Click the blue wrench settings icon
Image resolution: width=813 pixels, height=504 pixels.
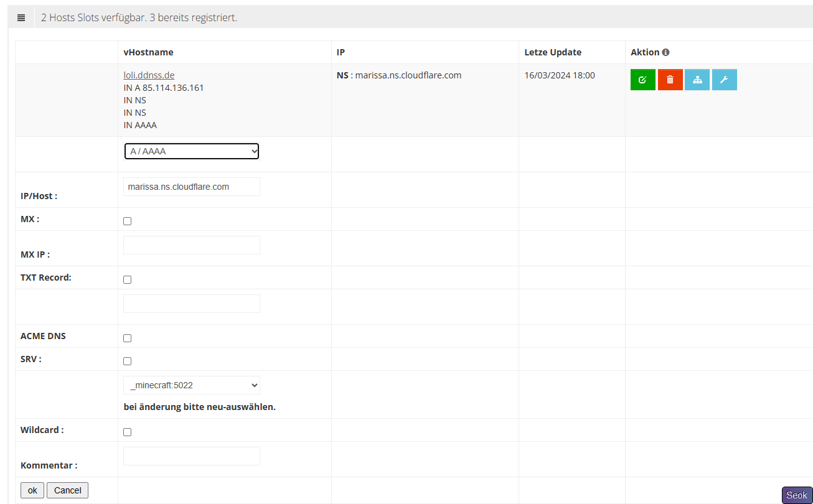pos(724,80)
